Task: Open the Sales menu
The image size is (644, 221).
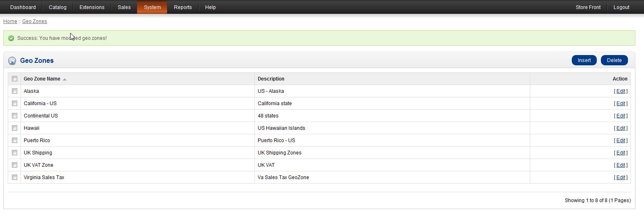Action: click(x=124, y=7)
